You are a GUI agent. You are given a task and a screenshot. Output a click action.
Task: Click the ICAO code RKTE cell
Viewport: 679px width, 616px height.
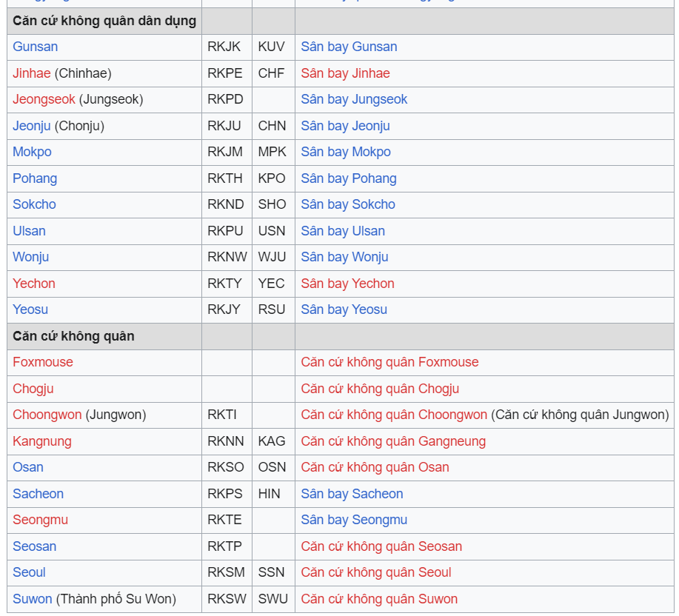coord(227,520)
